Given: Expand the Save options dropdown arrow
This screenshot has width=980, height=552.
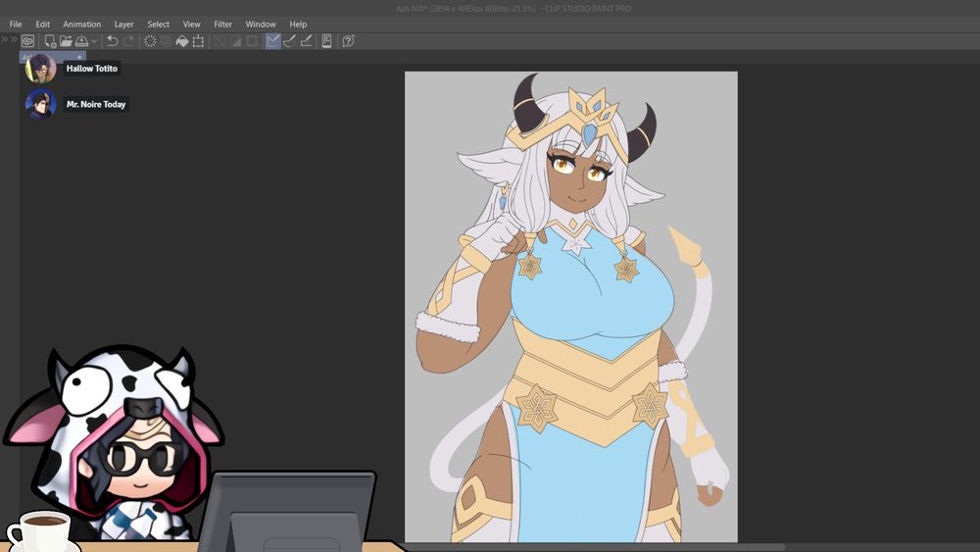Looking at the screenshot, I should (x=94, y=41).
